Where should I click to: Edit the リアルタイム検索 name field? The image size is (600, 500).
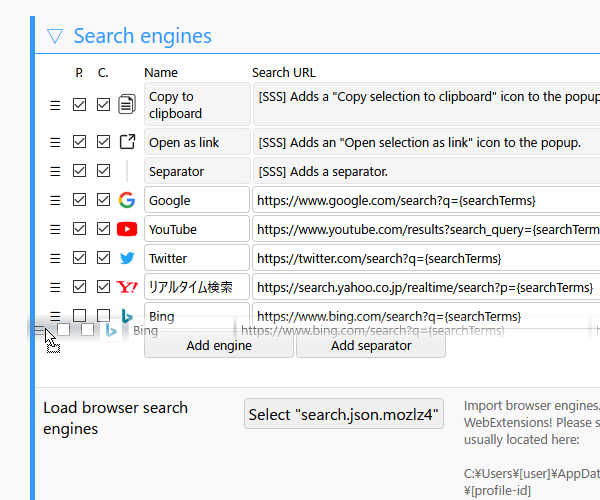[197, 287]
